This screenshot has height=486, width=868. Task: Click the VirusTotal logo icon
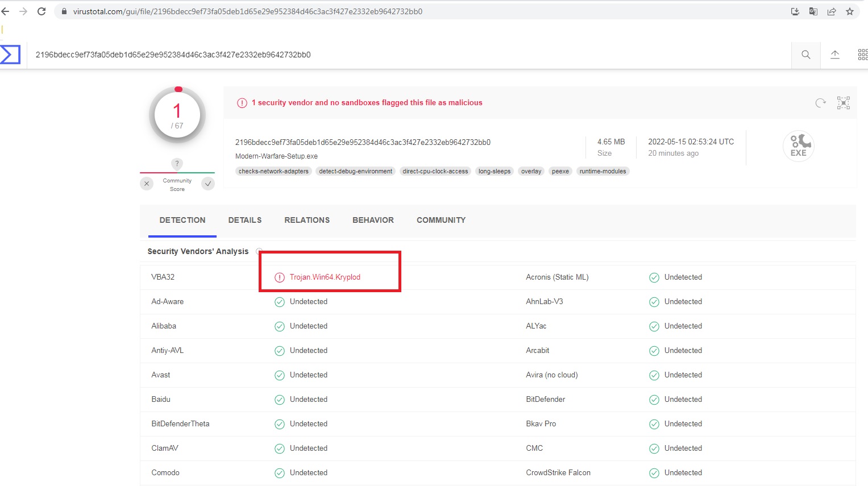[x=10, y=55]
